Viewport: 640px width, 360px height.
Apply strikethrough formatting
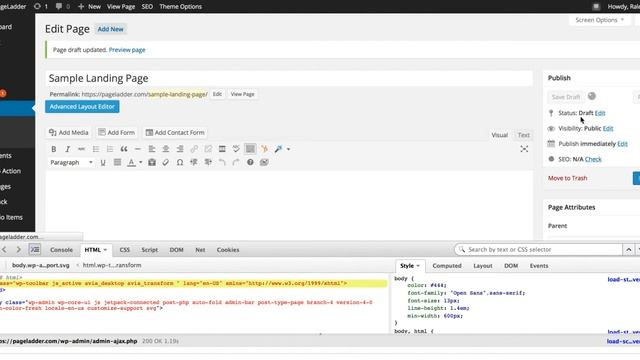81,149
